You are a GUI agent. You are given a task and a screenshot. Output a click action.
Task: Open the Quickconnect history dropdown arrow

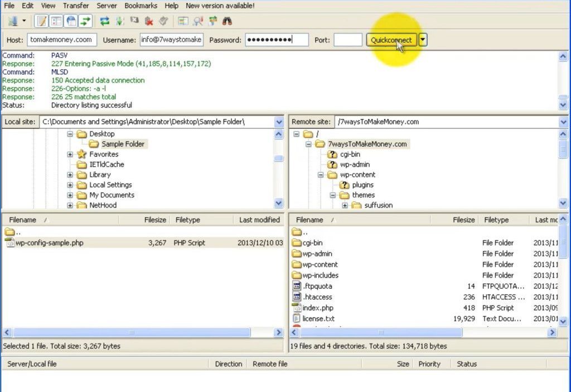point(423,40)
